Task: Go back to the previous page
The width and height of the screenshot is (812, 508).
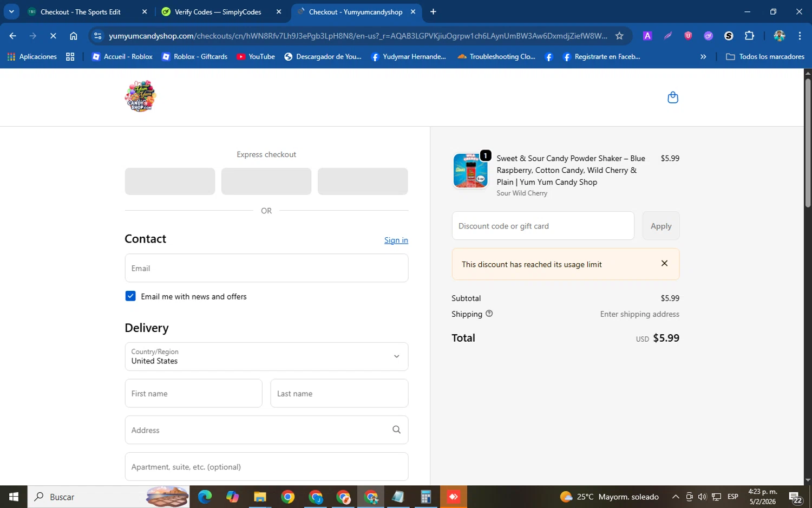Action: coord(12,36)
